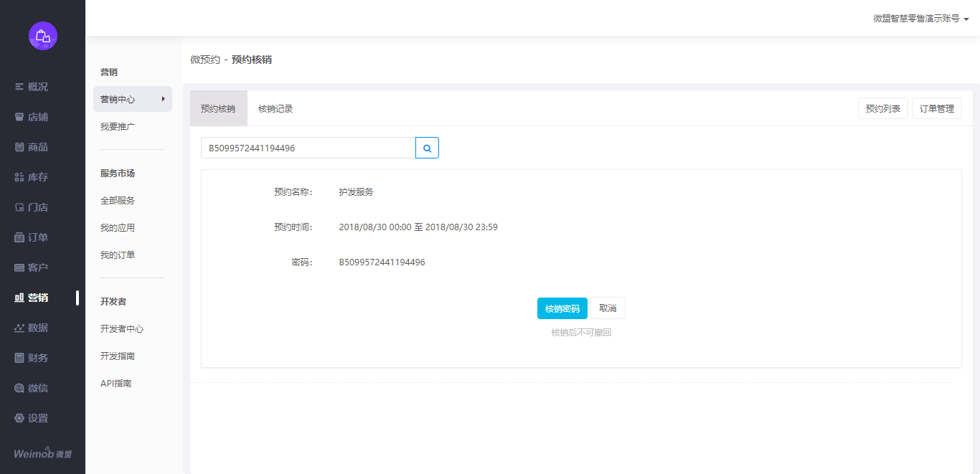Open the 财务 finance icon in sidebar
This screenshot has width=980, height=474.
point(19,358)
